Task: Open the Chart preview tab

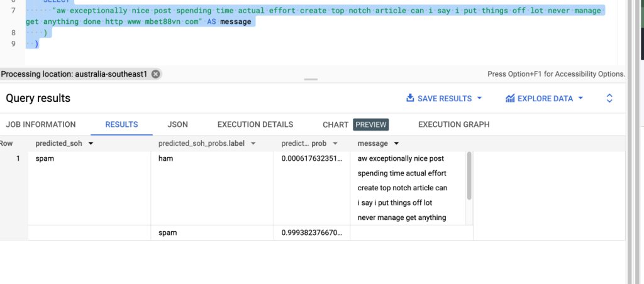Action: (356, 124)
